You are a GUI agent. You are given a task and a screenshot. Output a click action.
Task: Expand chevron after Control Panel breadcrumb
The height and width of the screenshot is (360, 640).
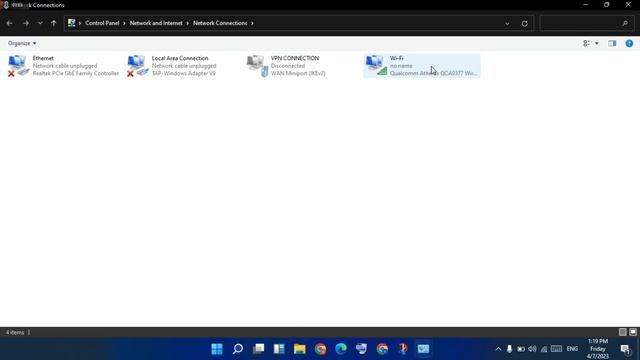(124, 23)
